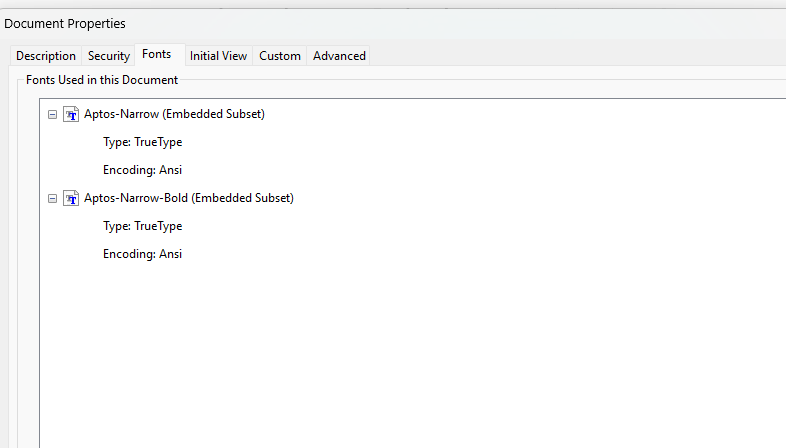
Task: Click the Aptos-Narrow-Bold TrueType font icon
Action: coord(71,198)
